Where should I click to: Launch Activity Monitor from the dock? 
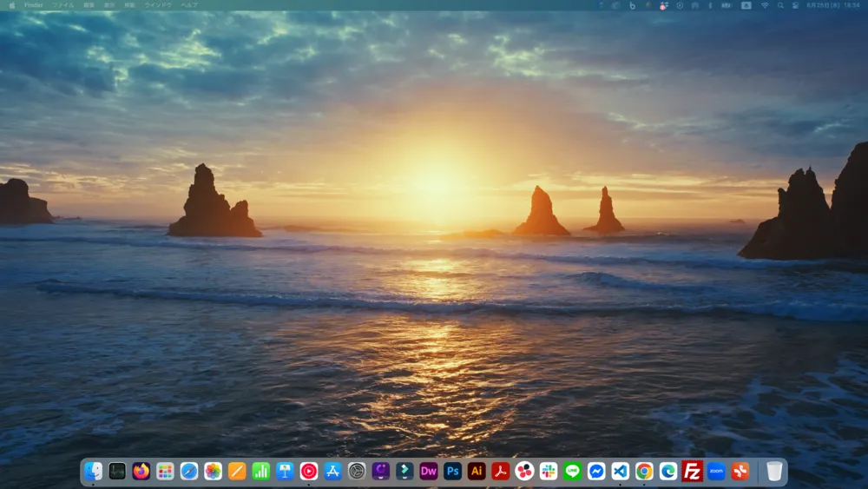117,471
